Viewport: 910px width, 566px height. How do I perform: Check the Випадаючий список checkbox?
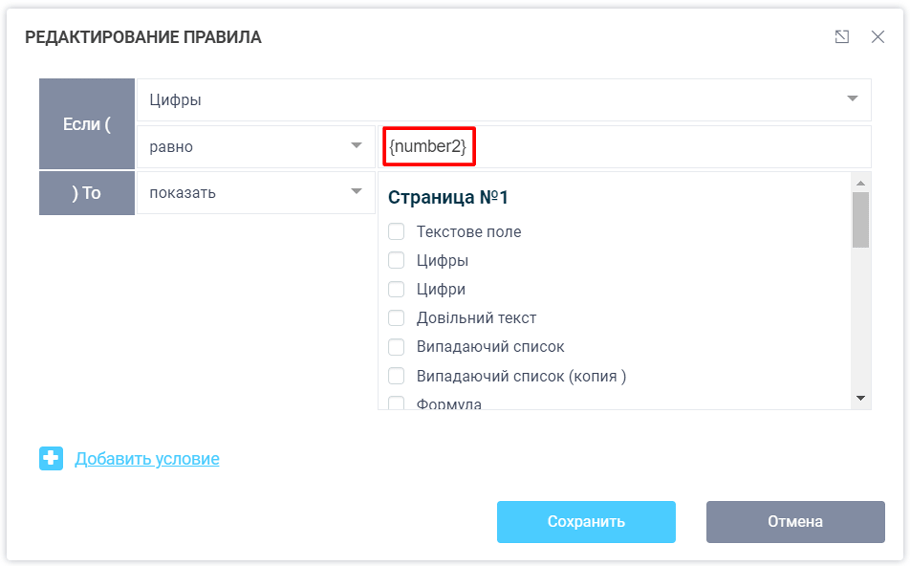tap(396, 347)
